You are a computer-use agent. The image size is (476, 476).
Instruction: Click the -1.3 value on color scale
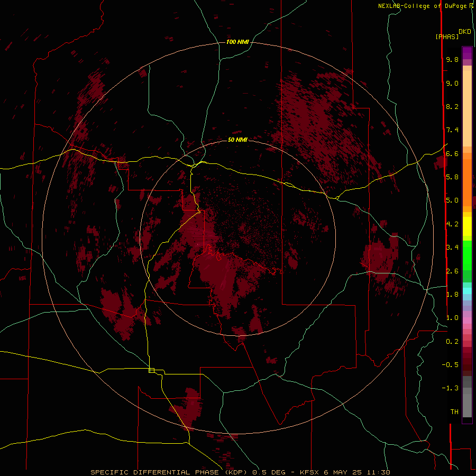450,388
